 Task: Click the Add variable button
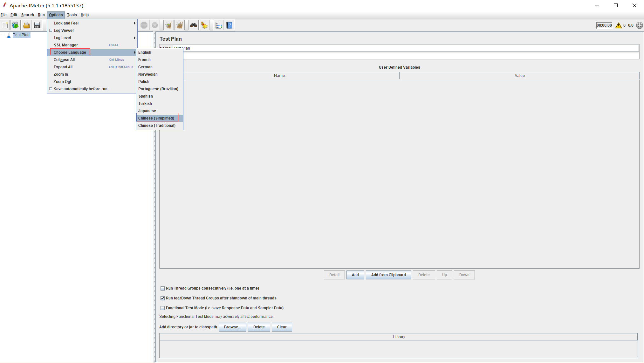point(355,275)
